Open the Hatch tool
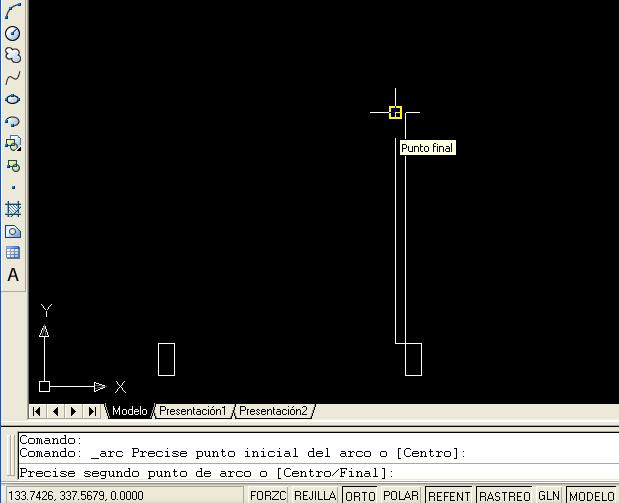 click(x=13, y=209)
